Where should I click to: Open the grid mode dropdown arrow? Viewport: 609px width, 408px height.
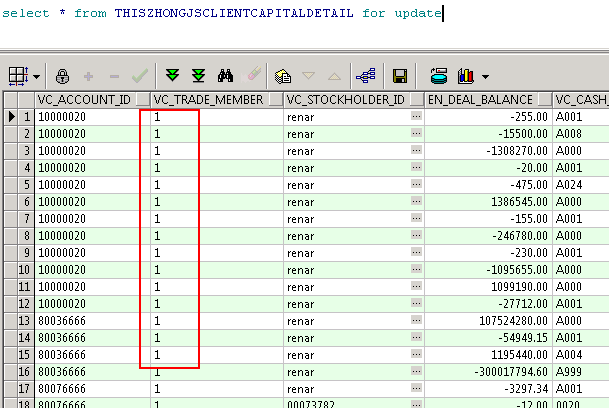(37, 77)
